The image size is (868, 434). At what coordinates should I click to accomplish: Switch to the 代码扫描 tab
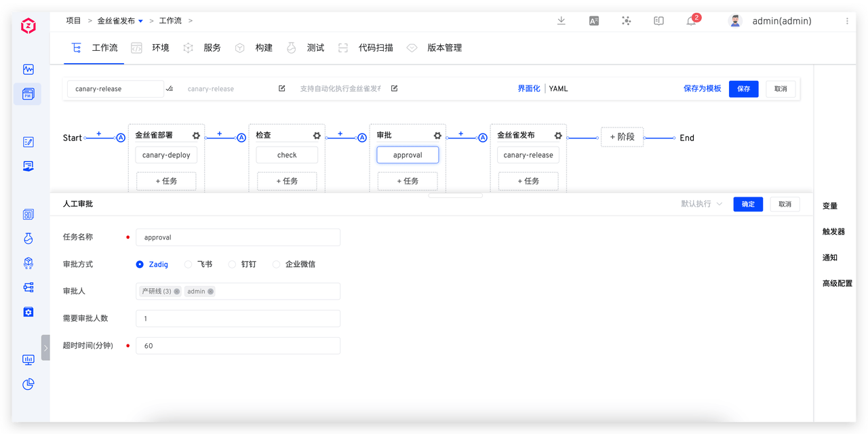pos(376,47)
